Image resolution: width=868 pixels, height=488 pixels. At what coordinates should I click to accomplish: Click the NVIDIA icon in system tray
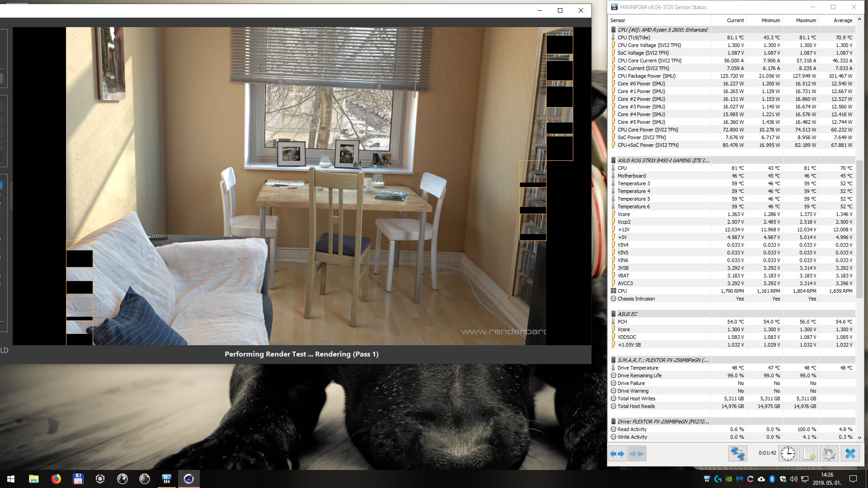pos(729,479)
